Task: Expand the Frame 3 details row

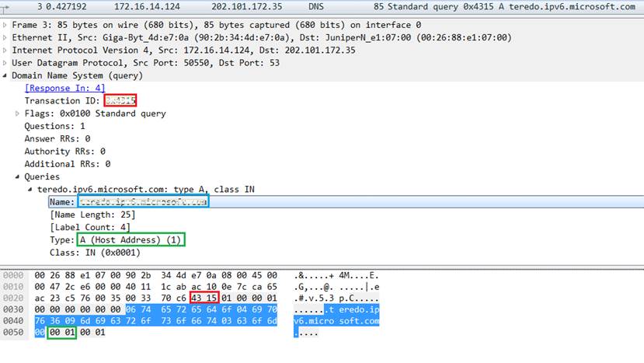Action: pyautogui.click(x=6, y=25)
